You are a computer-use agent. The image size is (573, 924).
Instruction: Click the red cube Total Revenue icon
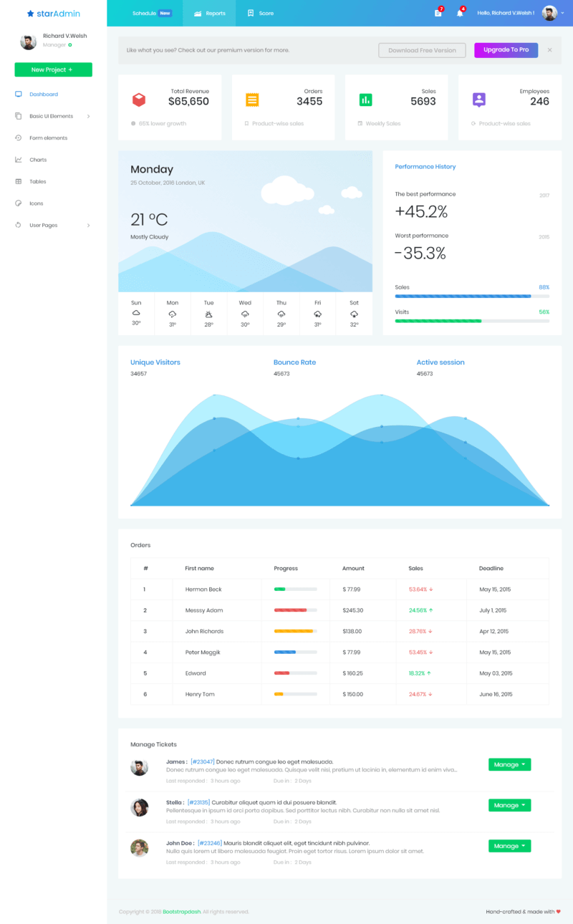(139, 100)
